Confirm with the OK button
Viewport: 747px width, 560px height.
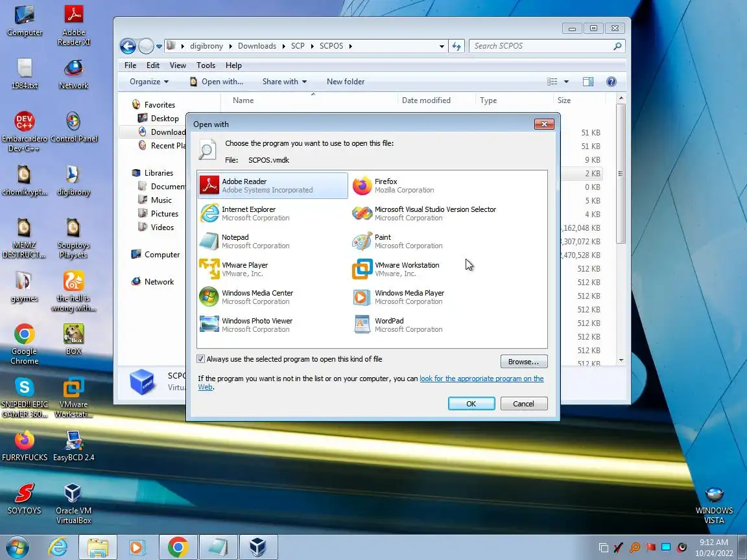[x=471, y=403]
